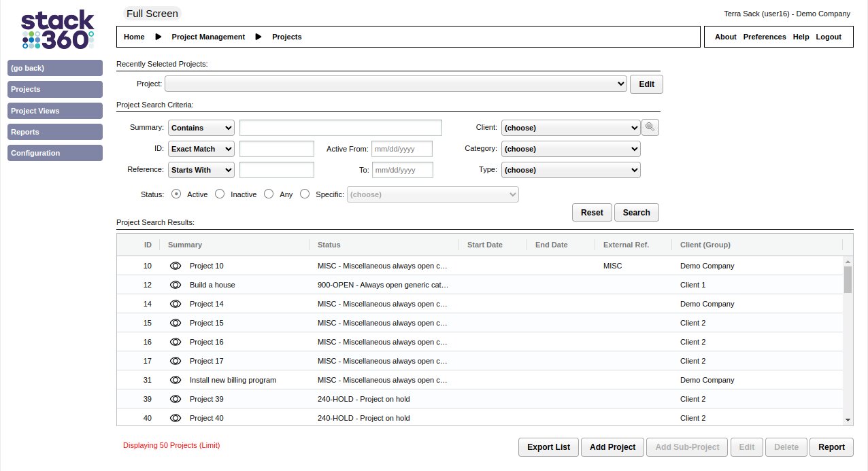Open the Client dropdown
This screenshot has width=868, height=471.
[570, 128]
